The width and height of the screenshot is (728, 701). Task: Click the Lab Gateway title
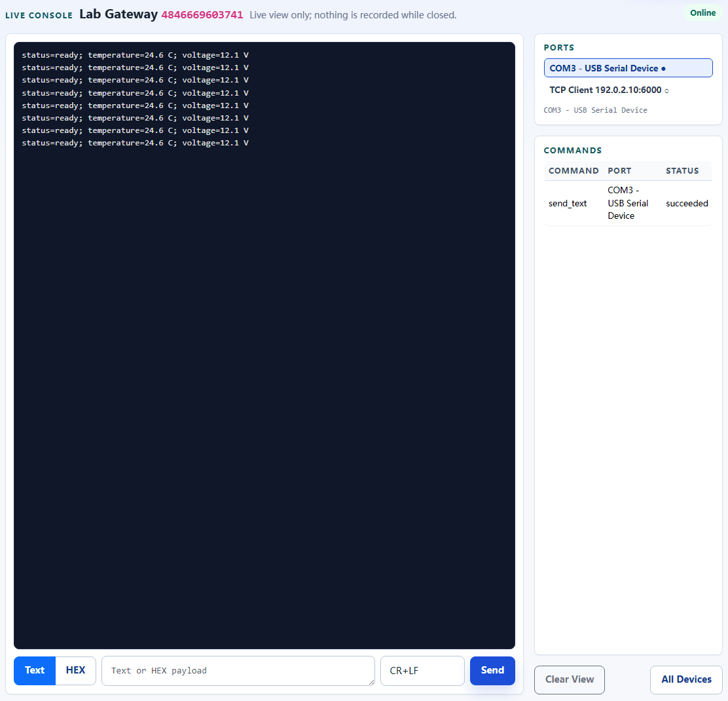tap(118, 14)
